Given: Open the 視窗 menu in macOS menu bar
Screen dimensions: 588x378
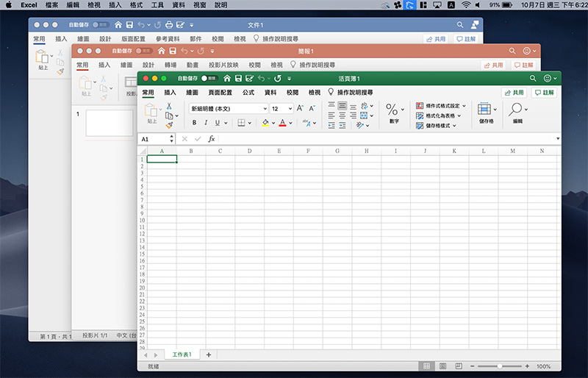Looking at the screenshot, I should click(x=199, y=5).
